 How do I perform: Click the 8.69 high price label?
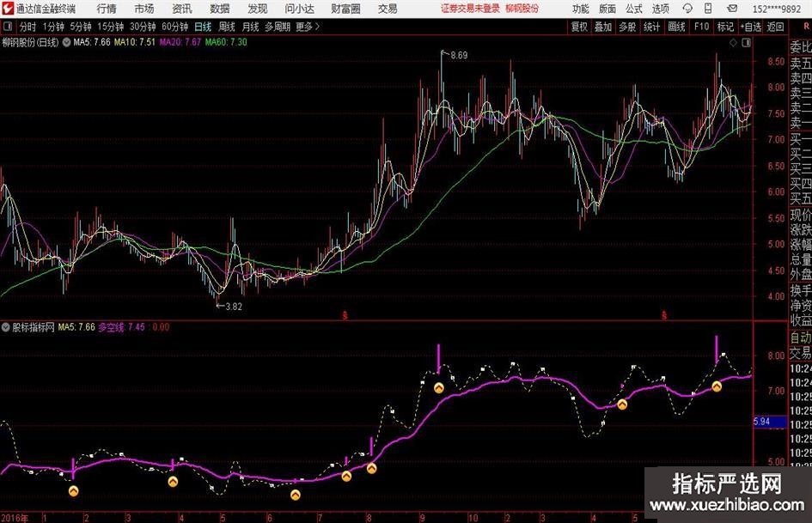460,55
